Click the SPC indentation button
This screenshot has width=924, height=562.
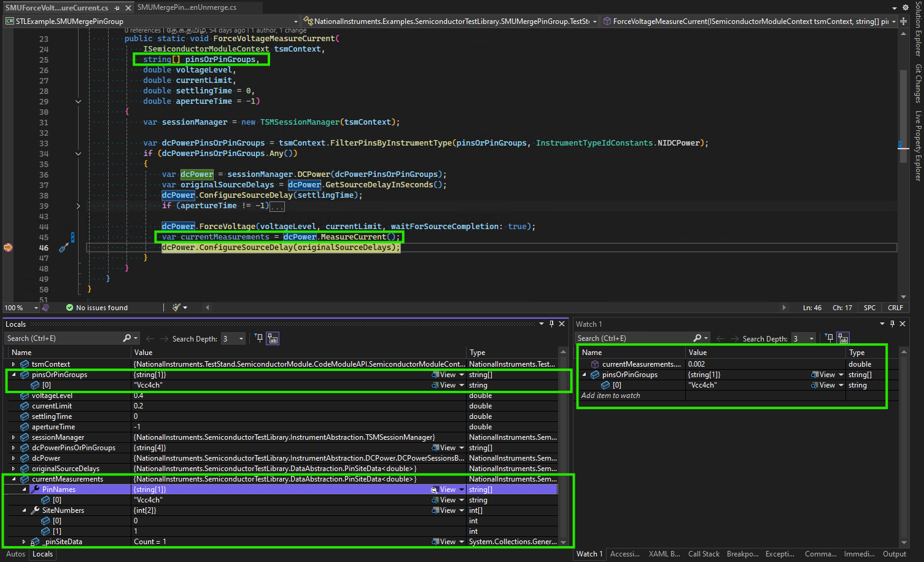click(869, 308)
